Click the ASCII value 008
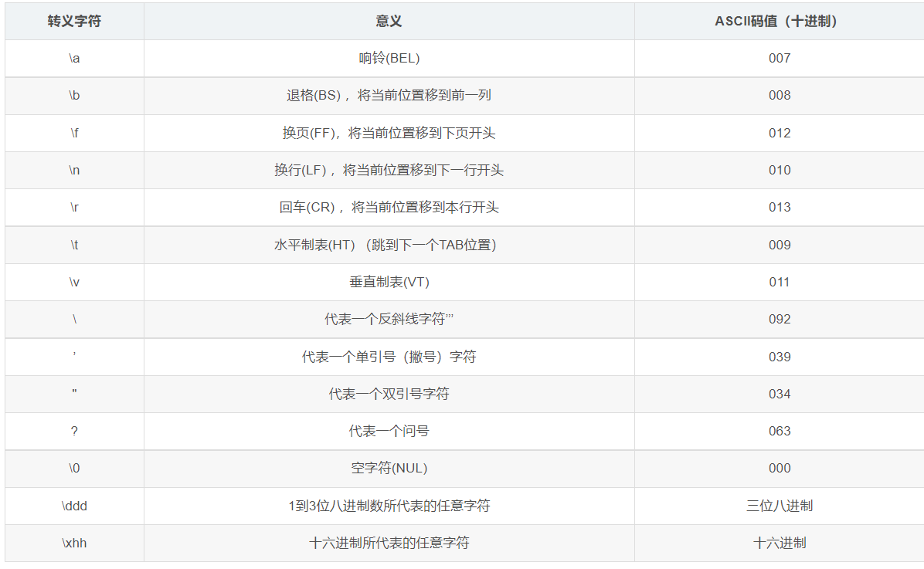Viewport: 924px width, 569px height. click(779, 96)
